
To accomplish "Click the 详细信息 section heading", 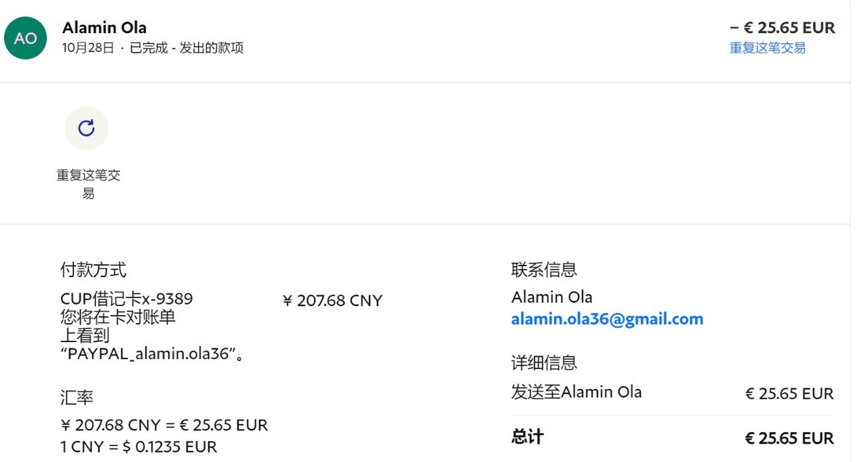I will pos(544,362).
